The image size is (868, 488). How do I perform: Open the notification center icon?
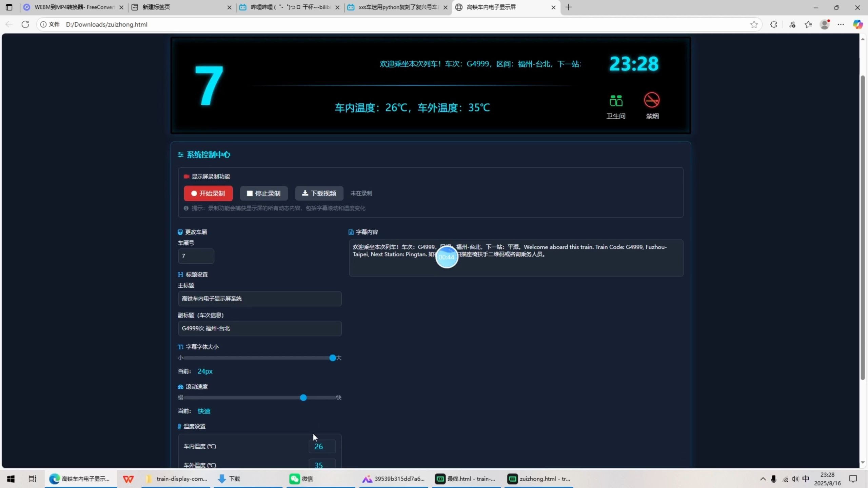coord(853,479)
